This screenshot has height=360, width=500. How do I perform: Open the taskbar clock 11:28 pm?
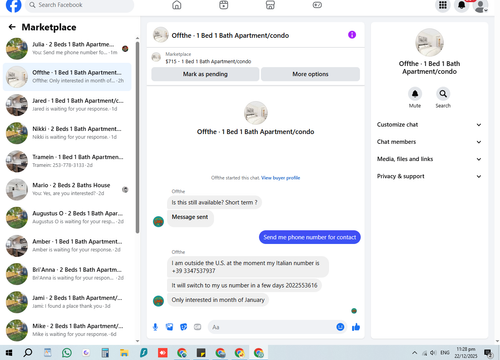click(x=466, y=353)
